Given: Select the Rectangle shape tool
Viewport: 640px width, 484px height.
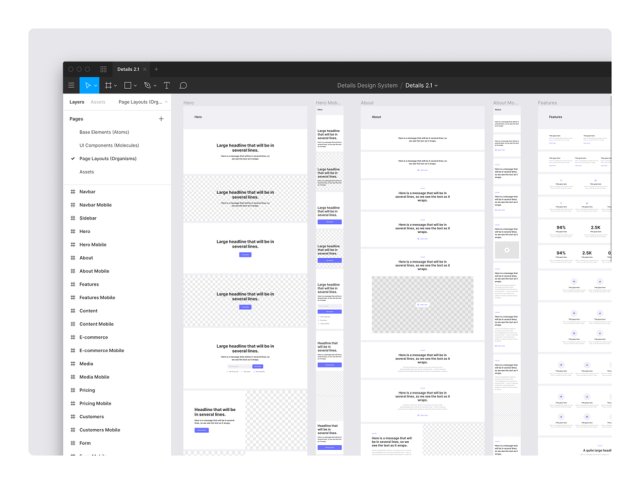Looking at the screenshot, I should [128, 85].
